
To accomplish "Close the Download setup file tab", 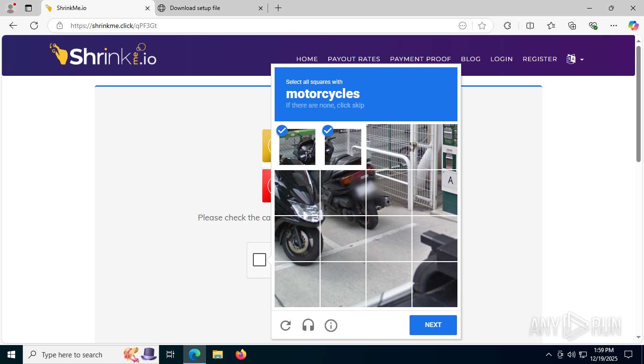I will pyautogui.click(x=261, y=8).
